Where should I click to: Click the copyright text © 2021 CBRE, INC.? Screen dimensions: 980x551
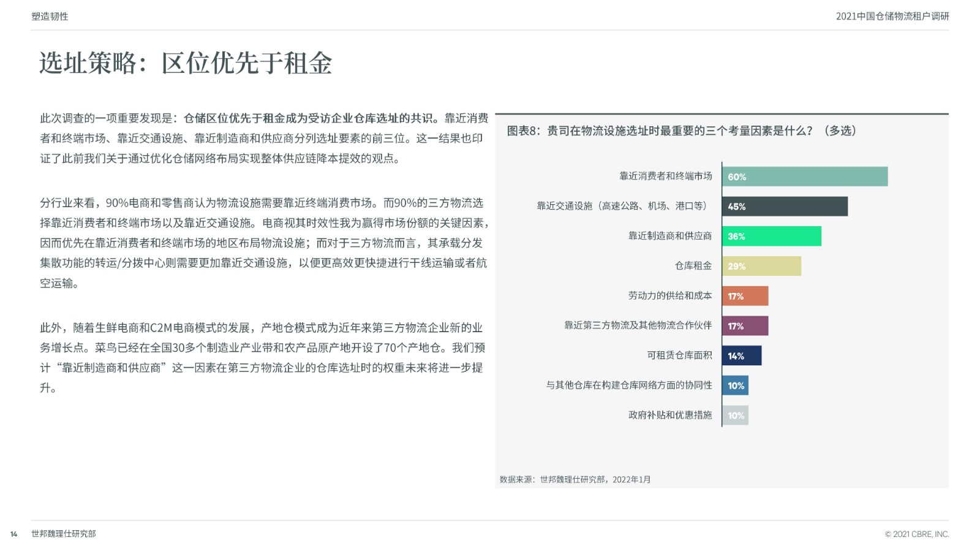click(x=917, y=534)
